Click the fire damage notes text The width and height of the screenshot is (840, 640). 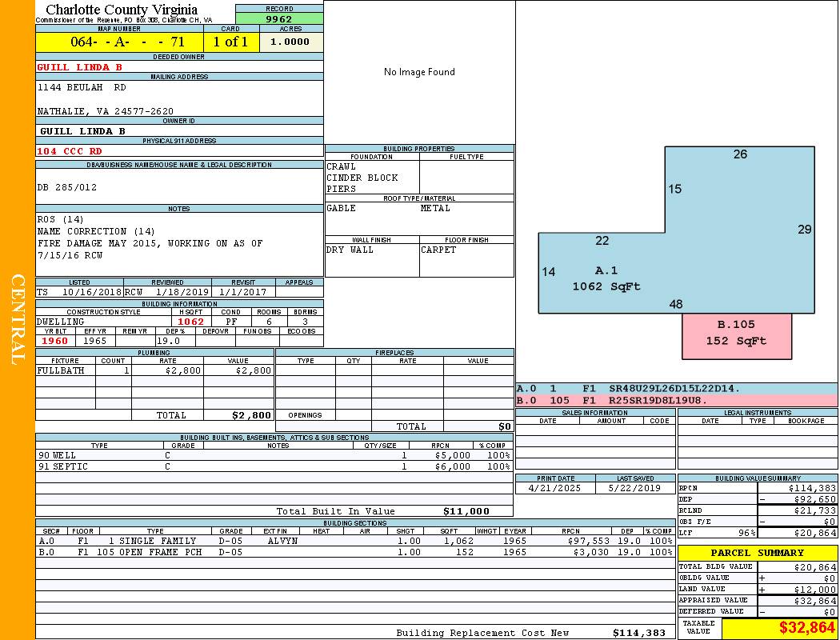[150, 243]
